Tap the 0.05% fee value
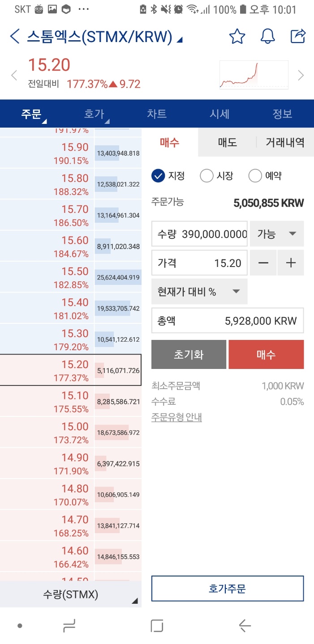 pyautogui.click(x=292, y=402)
